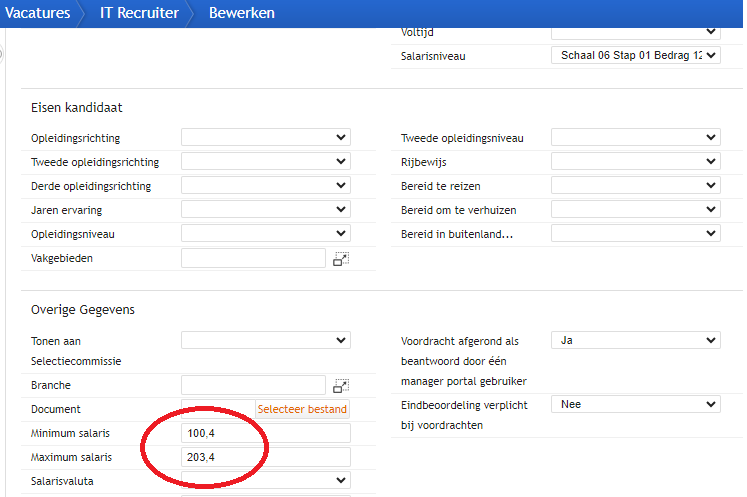Open the Rijbewijs dropdown

click(636, 161)
